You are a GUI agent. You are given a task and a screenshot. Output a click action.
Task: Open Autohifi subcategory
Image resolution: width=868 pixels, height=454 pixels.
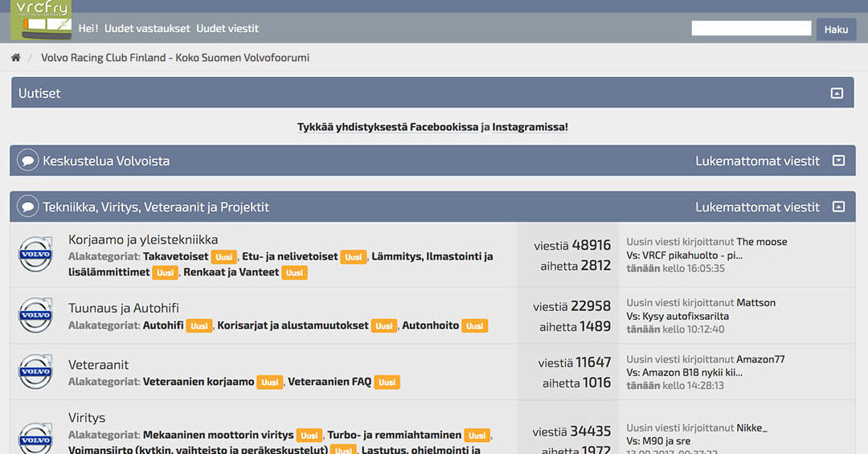(x=163, y=325)
